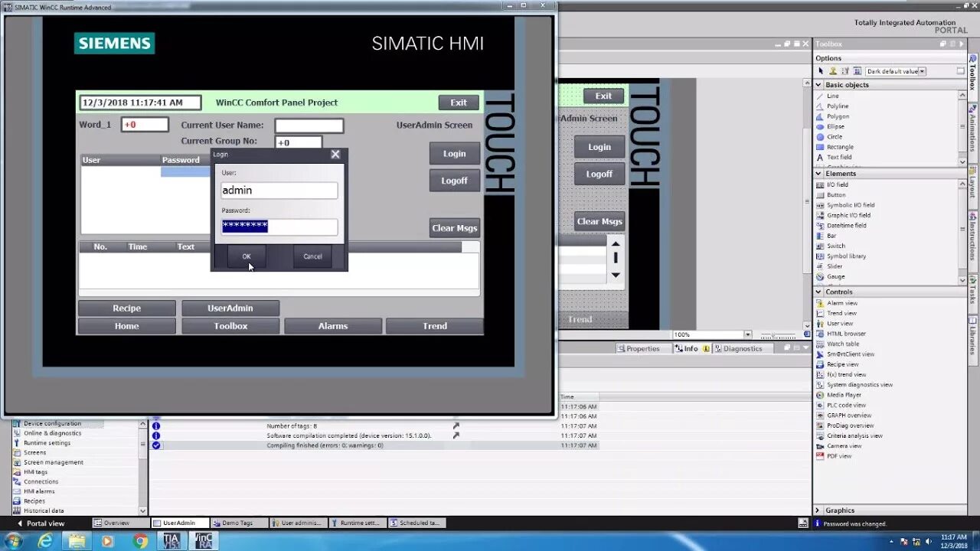This screenshot has height=551, width=980.
Task: Select the Bar element
Action: 831,236
